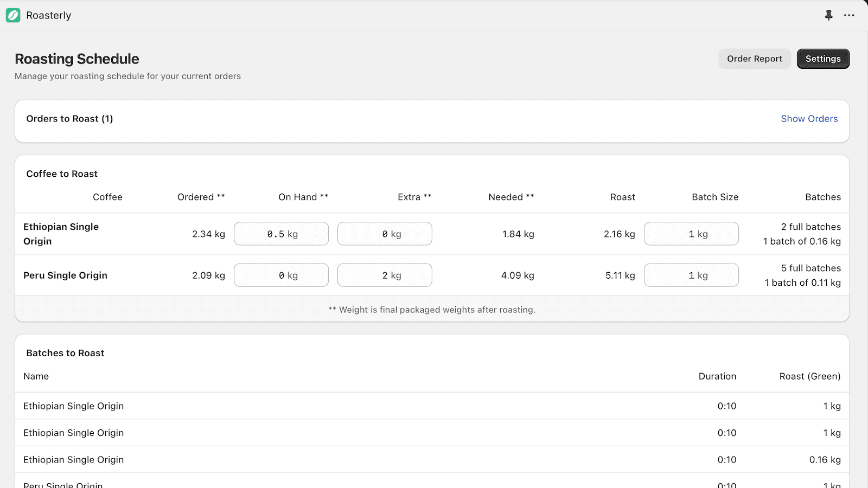Click the Duration column header
Viewport: 868px width, 488px height.
coord(717,376)
